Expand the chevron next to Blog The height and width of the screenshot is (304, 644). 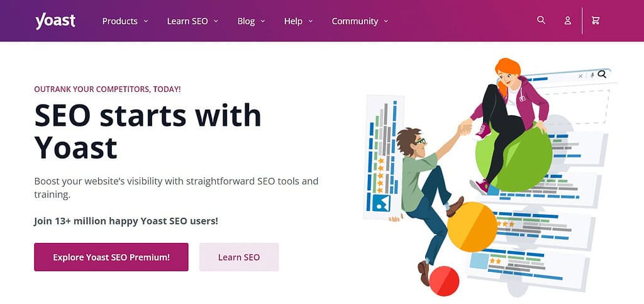coord(263,21)
